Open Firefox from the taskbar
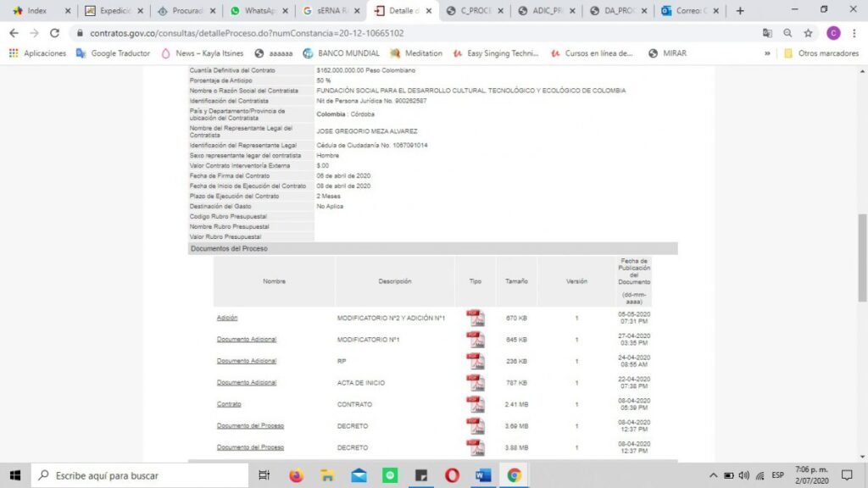868x488 pixels. click(296, 475)
